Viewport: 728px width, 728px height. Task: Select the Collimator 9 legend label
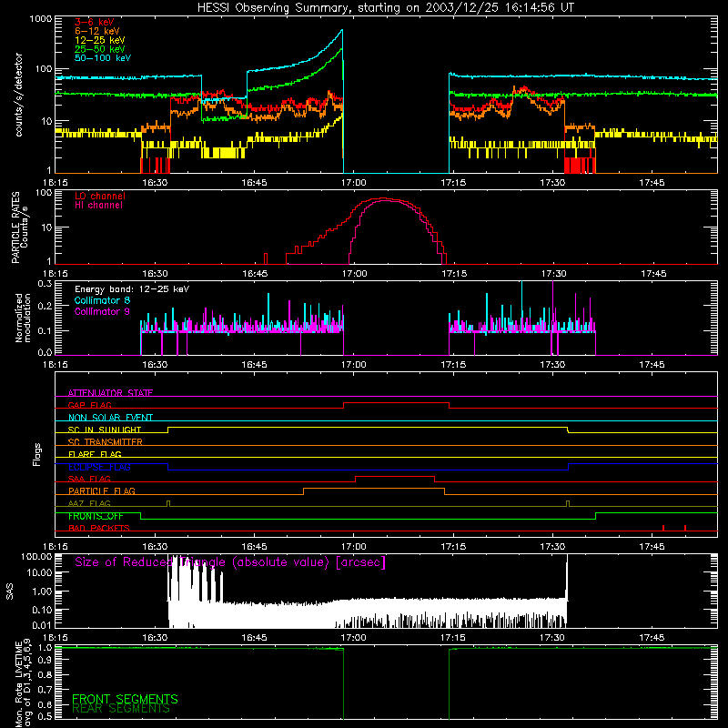[102, 311]
